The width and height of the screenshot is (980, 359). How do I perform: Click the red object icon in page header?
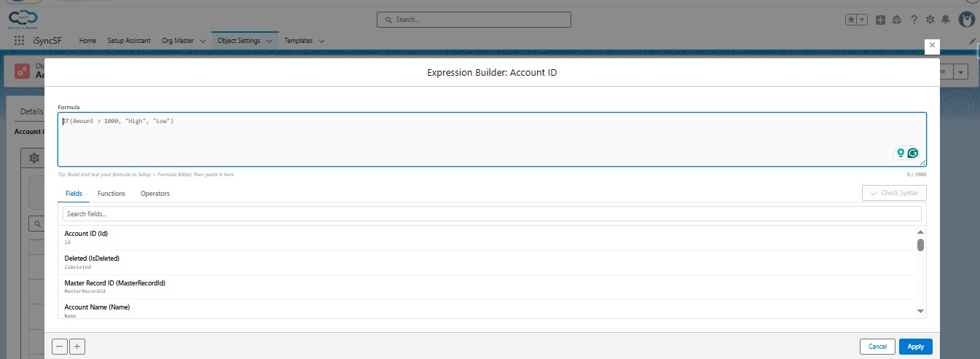coord(23,71)
